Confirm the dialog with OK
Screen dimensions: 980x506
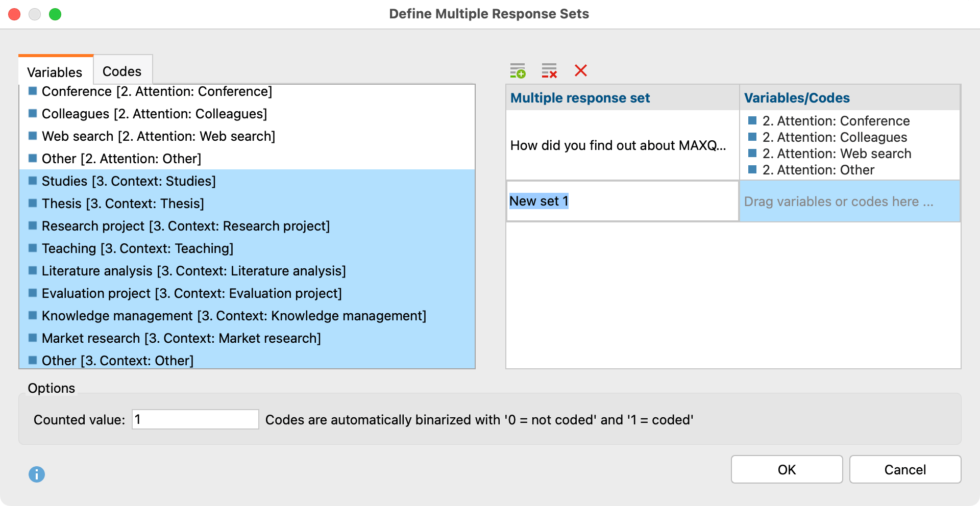[786, 469]
